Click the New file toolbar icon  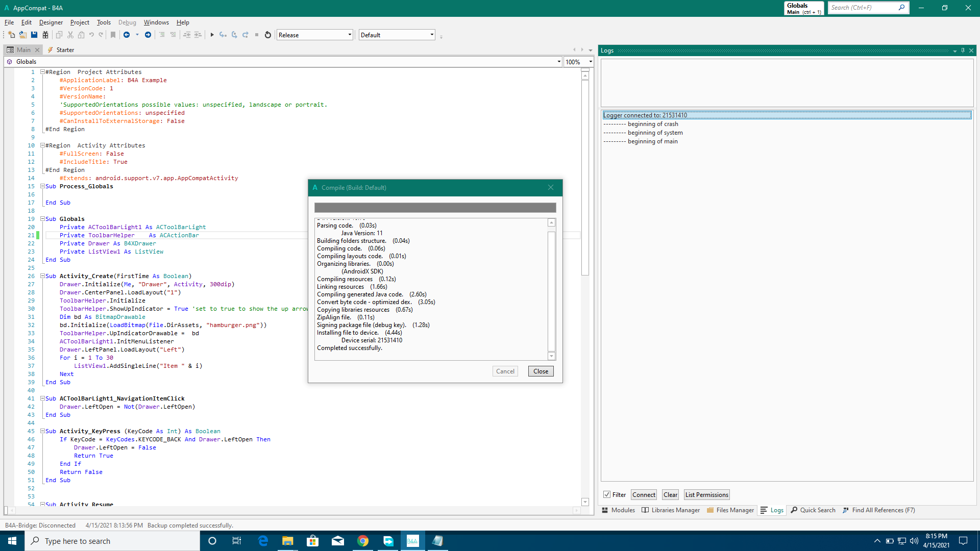[11, 35]
